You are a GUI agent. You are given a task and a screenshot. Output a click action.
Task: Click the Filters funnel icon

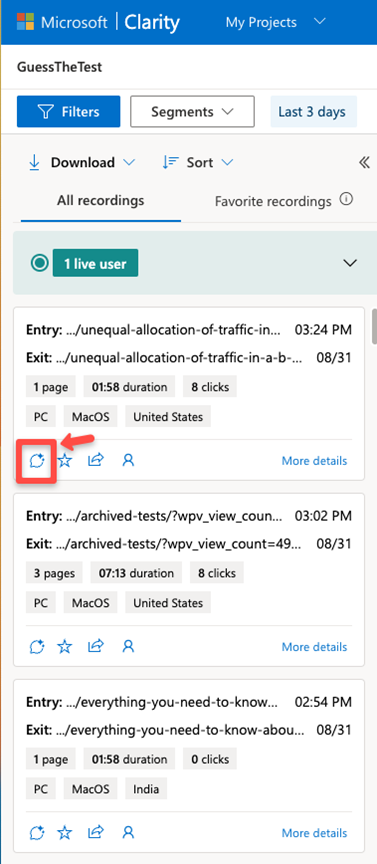point(45,112)
